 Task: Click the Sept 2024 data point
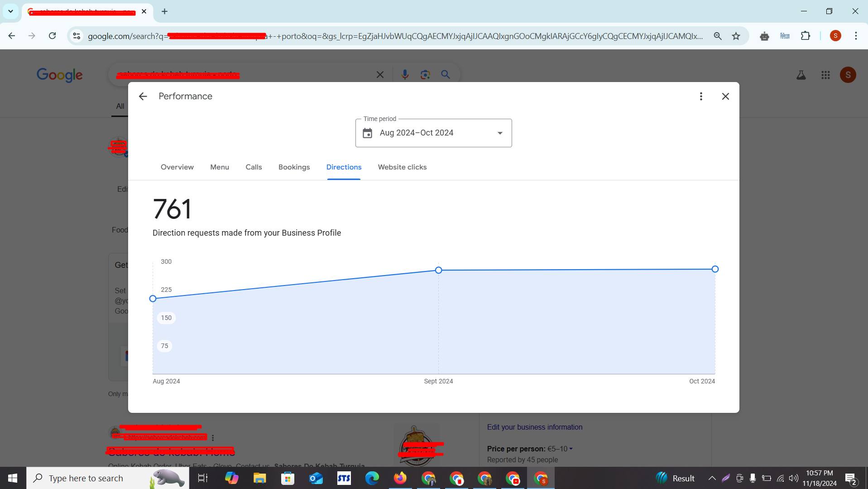point(438,270)
